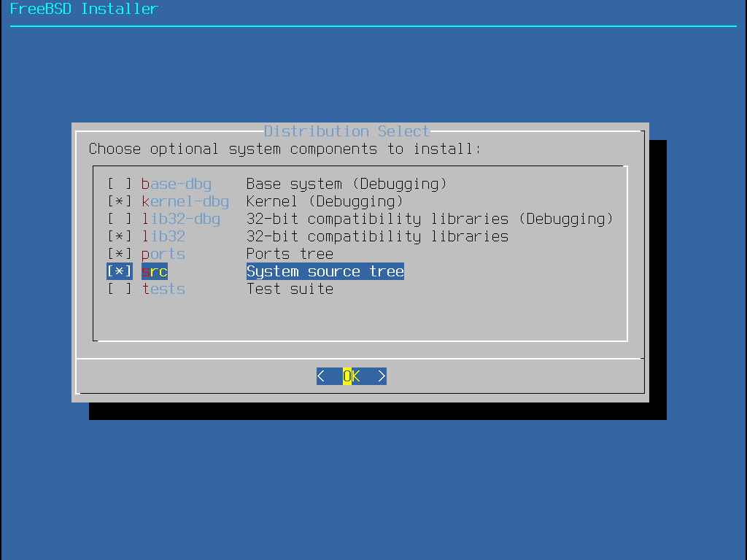Choose the ports list entry
Image resolution: width=747 pixels, height=560 pixels.
[163, 254]
